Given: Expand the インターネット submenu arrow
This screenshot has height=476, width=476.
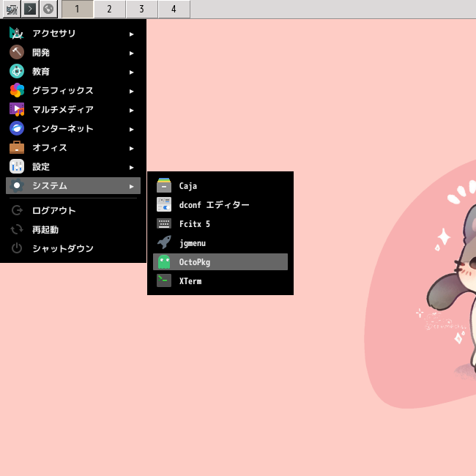Looking at the screenshot, I should coord(131,130).
